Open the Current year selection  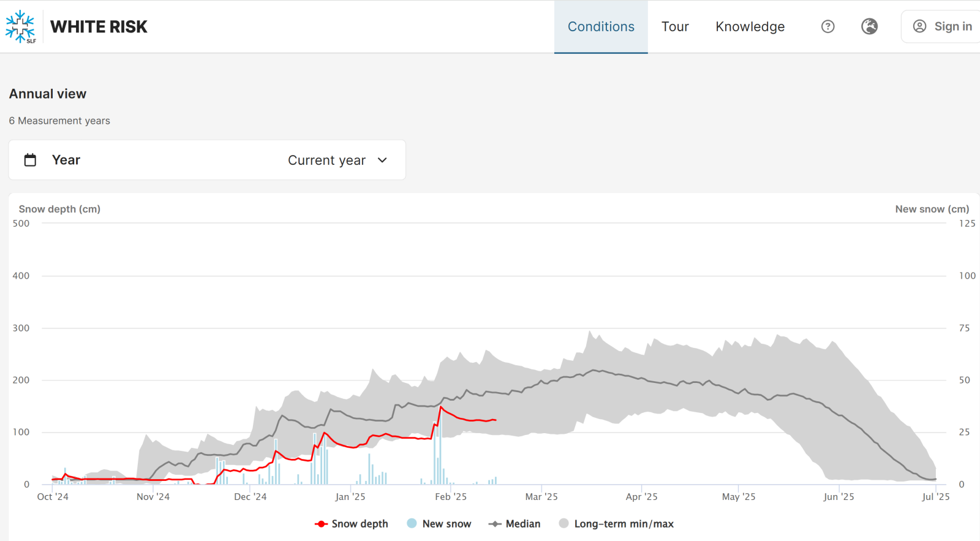coord(326,160)
